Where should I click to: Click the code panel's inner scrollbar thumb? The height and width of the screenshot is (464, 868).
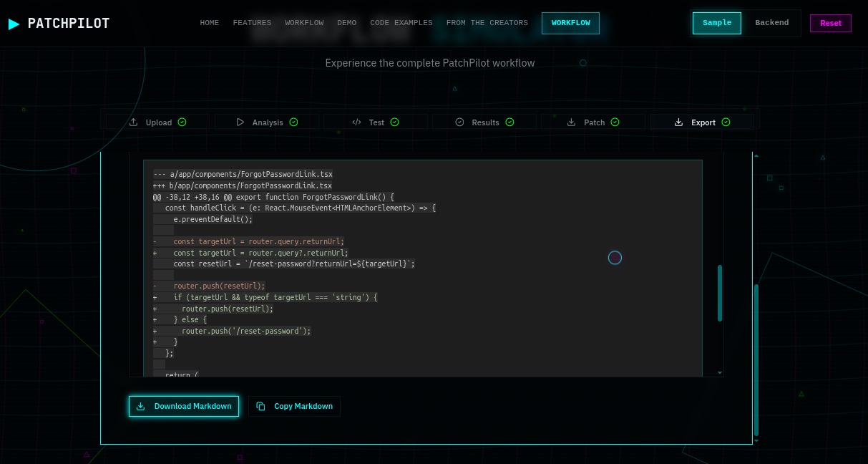pyautogui.click(x=720, y=293)
